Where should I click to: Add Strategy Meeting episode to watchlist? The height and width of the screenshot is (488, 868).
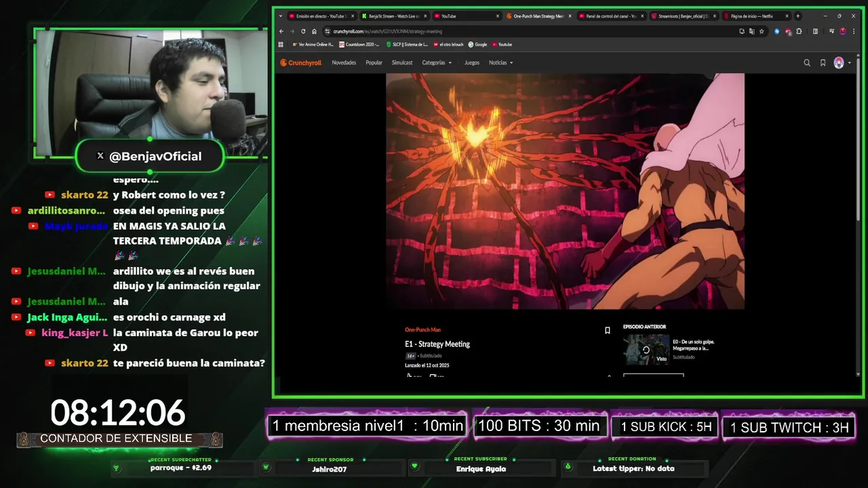point(608,331)
